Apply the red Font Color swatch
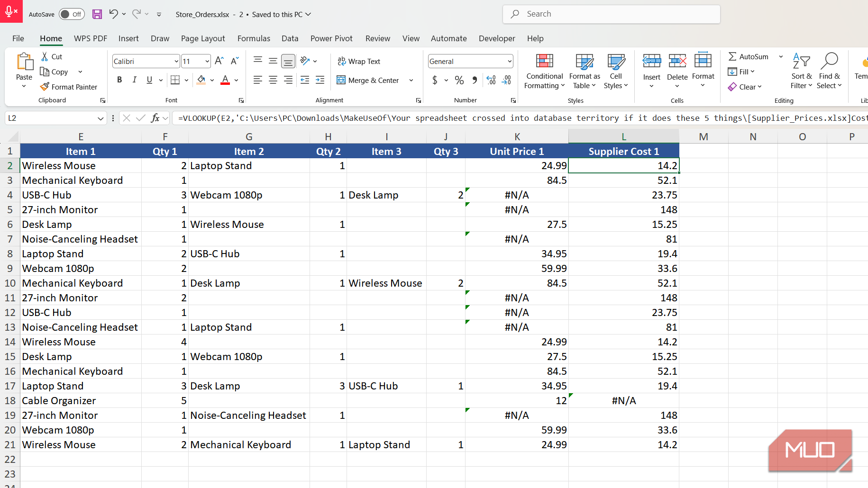This screenshot has width=868, height=488. (x=225, y=80)
